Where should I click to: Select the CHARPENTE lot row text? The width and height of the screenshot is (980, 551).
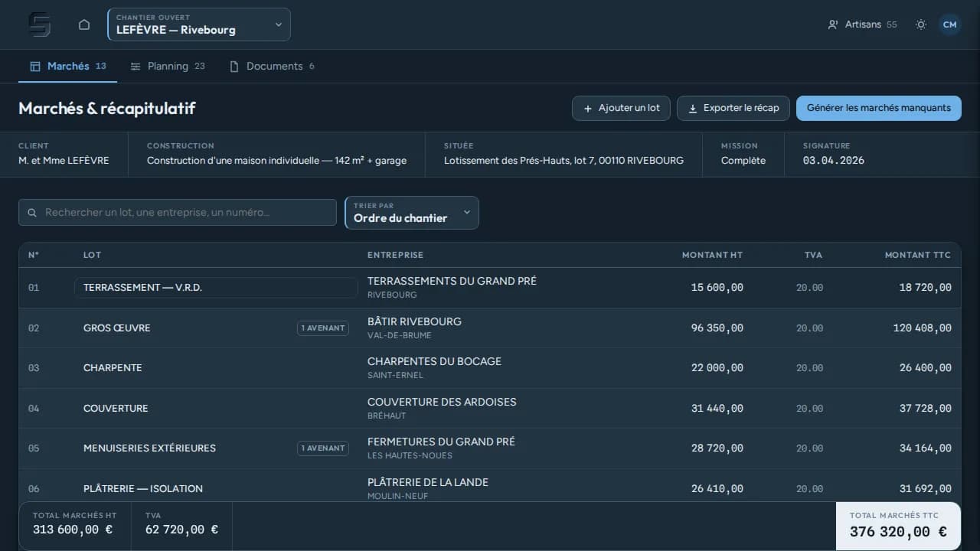[x=113, y=368]
